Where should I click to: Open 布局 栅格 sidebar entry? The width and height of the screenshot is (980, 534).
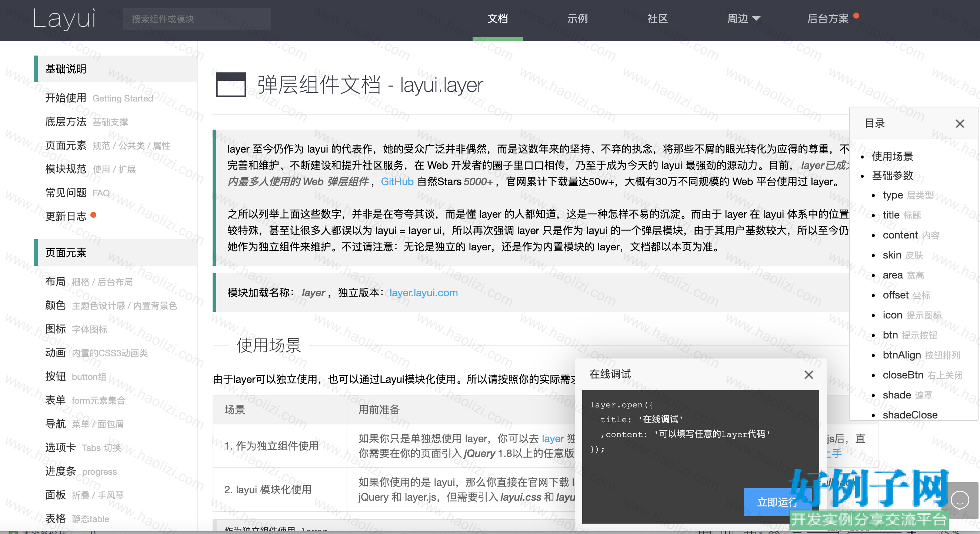pos(89,281)
